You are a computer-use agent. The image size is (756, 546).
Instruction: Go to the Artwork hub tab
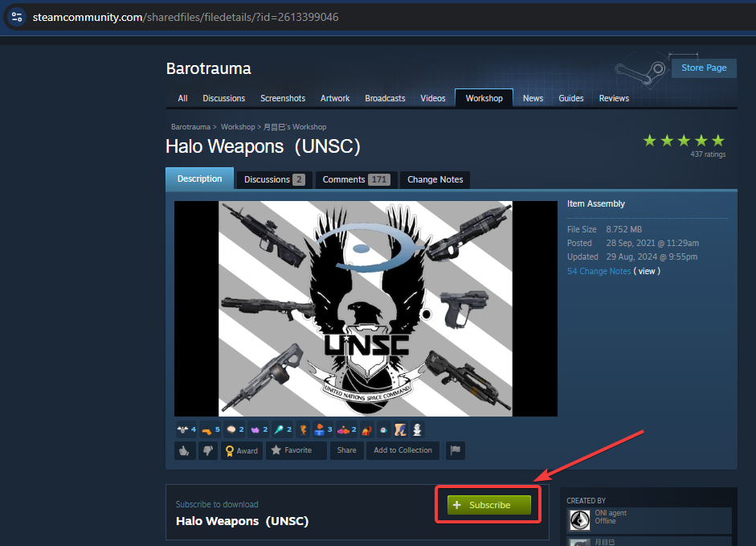tap(335, 98)
